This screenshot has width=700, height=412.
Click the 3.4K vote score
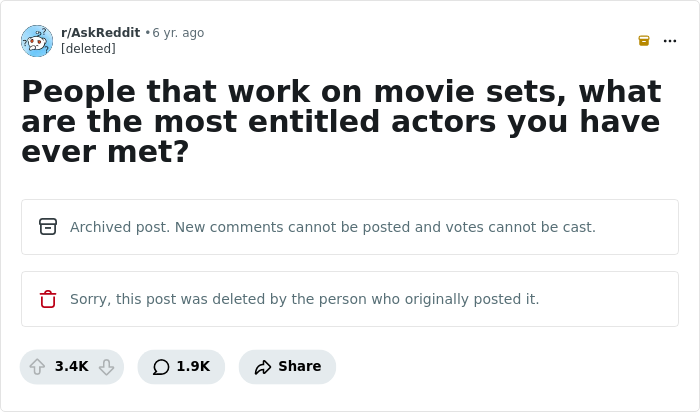coord(72,367)
